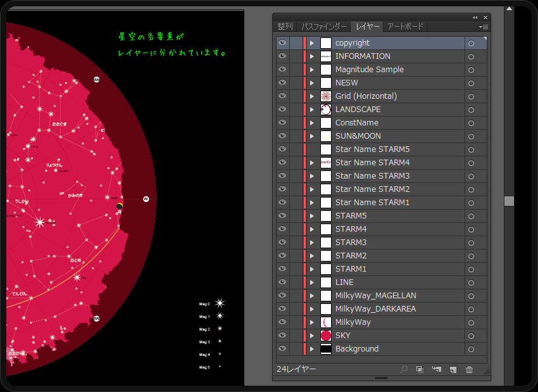Hide the LANDSCAPE layer
Viewport: 538px width, 392px height.
282,109
